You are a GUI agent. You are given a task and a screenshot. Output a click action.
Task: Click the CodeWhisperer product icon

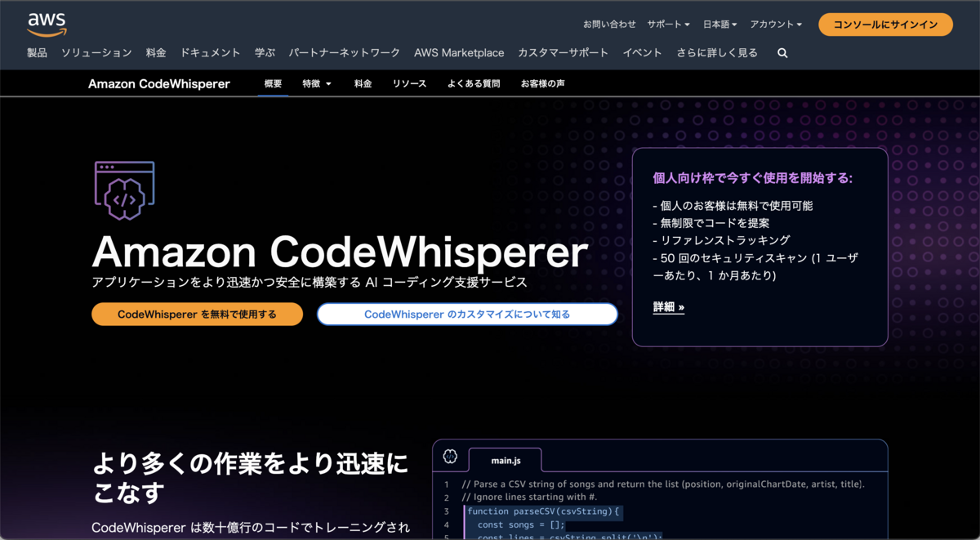point(125,190)
